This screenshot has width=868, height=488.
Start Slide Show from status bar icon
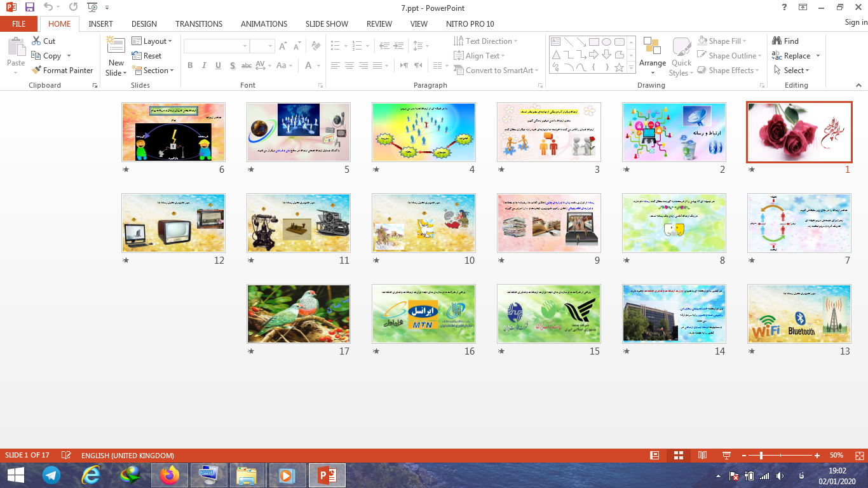pyautogui.click(x=726, y=455)
